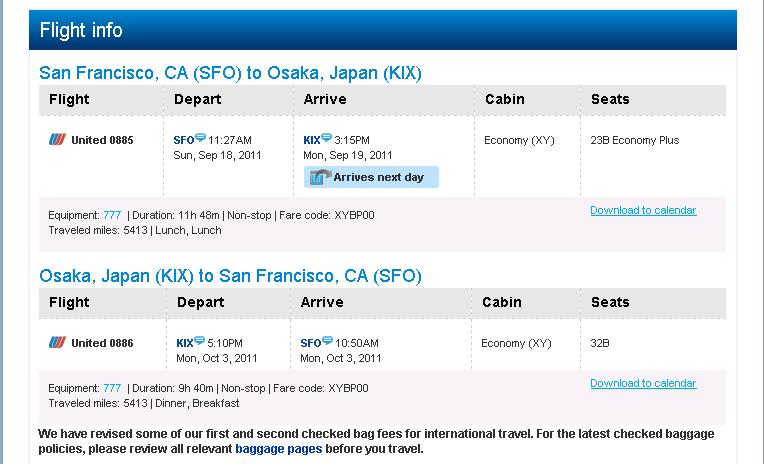This screenshot has width=764, height=464.
Task: Download the KIX to SFO flight to calendar
Action: (x=643, y=383)
